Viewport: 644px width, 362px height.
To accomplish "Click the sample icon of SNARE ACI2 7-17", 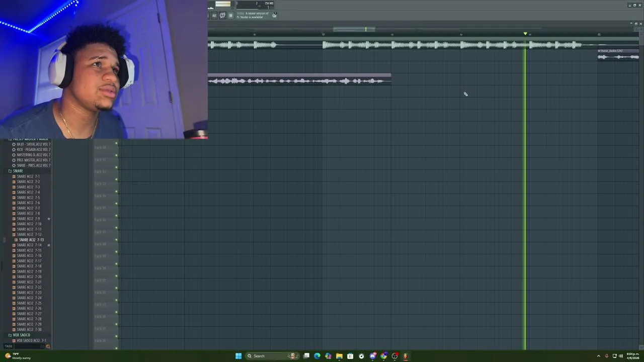I will (x=14, y=261).
